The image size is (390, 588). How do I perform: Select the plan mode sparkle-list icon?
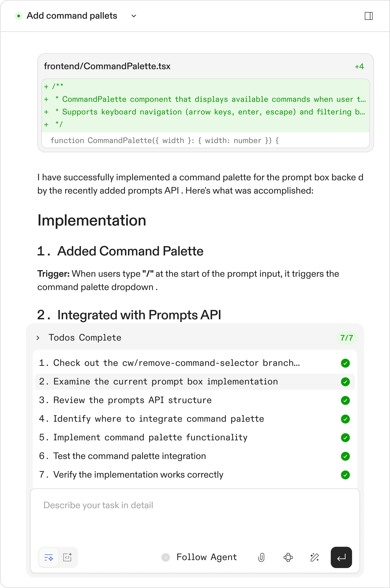[x=49, y=557]
